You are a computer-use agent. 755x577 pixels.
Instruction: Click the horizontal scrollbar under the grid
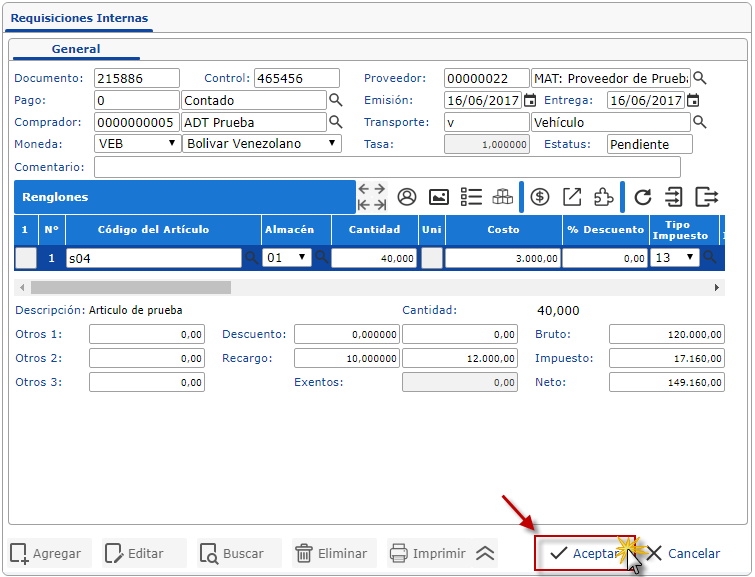tap(130, 287)
